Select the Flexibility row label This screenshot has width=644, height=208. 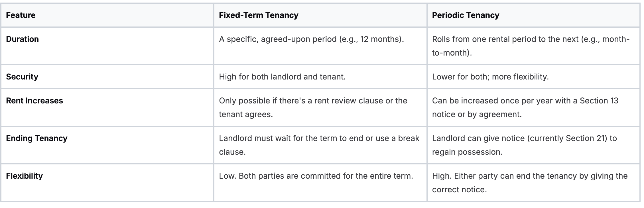tap(24, 176)
